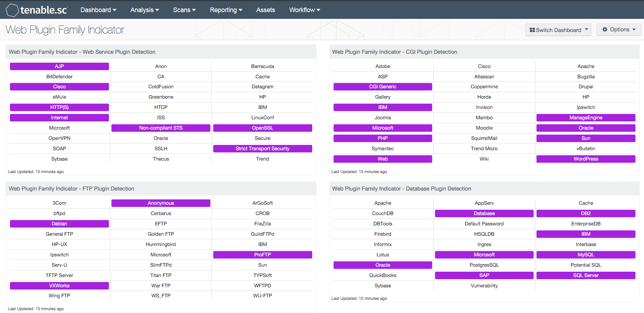
Task: Open the Workflow menu
Action: (305, 10)
